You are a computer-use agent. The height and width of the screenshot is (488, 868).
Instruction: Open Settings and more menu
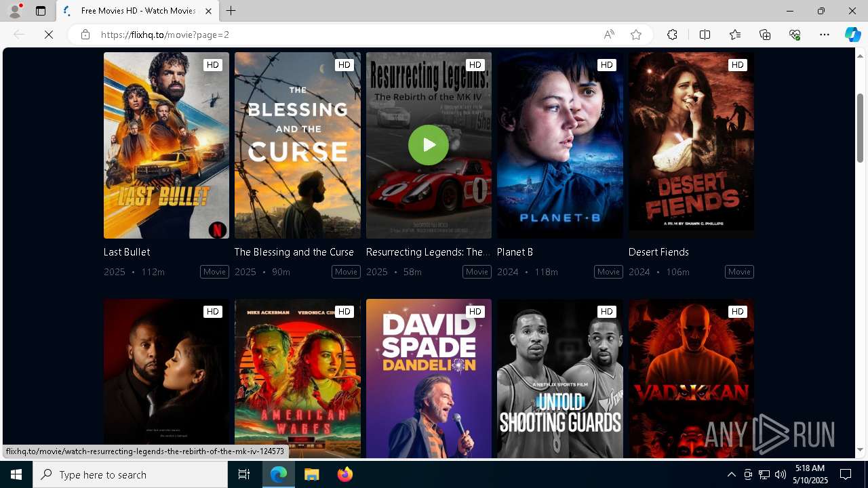coord(825,35)
